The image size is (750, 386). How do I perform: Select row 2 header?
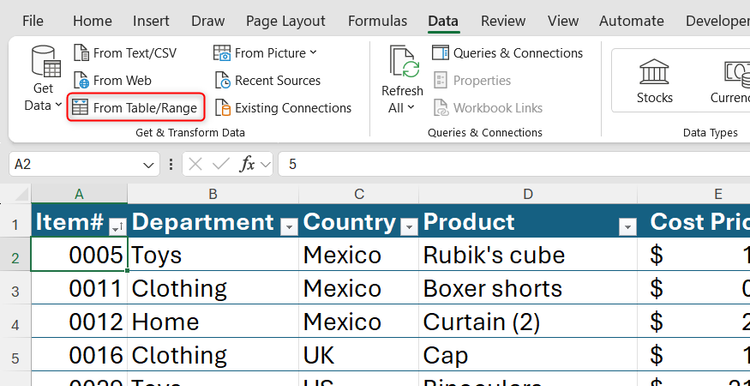coord(15,254)
